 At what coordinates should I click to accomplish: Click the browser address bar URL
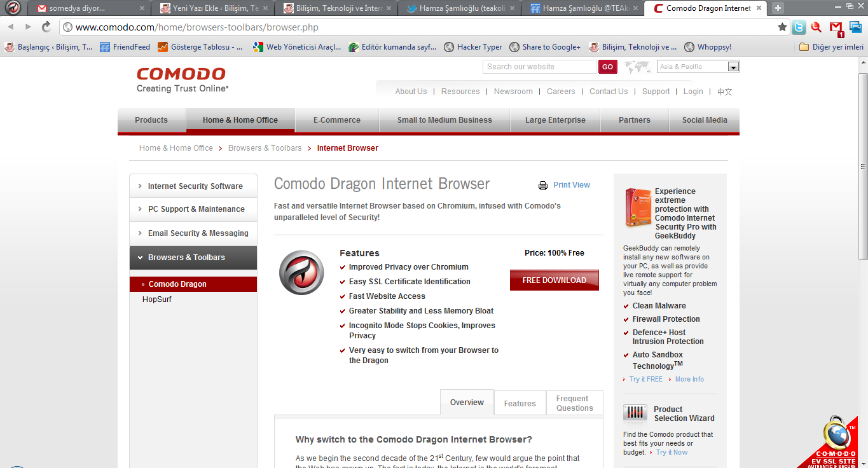197,27
